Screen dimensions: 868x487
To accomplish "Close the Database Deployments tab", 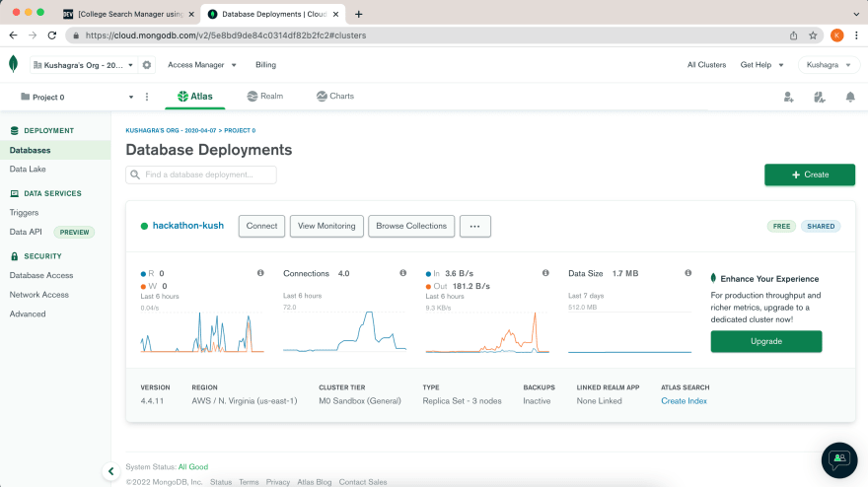I will click(335, 14).
